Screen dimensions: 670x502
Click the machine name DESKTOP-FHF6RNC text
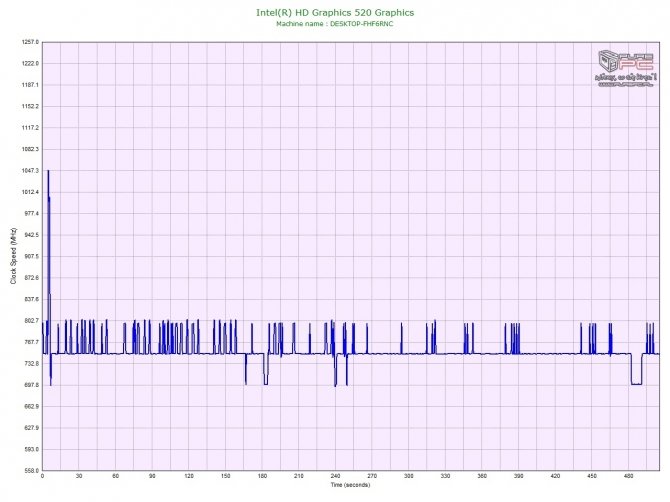[x=361, y=24]
